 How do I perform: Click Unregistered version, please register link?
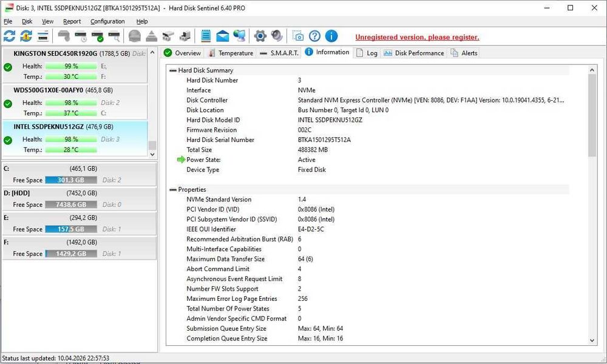coord(418,37)
